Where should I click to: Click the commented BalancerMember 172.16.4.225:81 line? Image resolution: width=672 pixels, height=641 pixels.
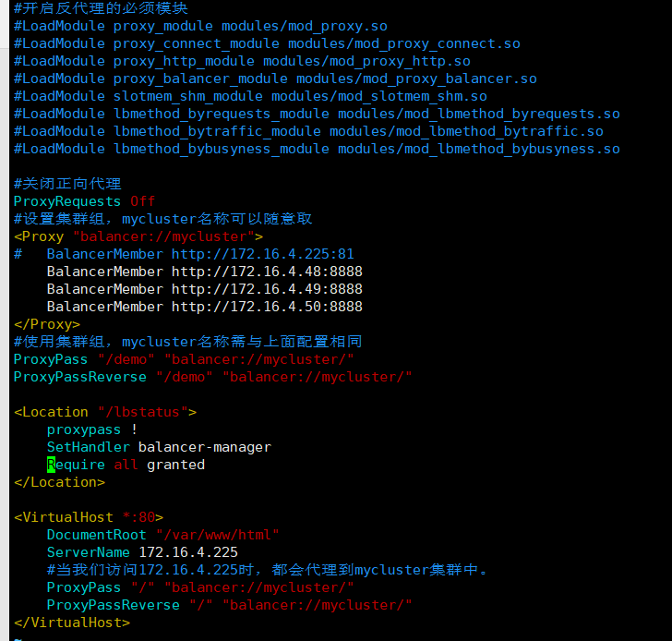184,254
